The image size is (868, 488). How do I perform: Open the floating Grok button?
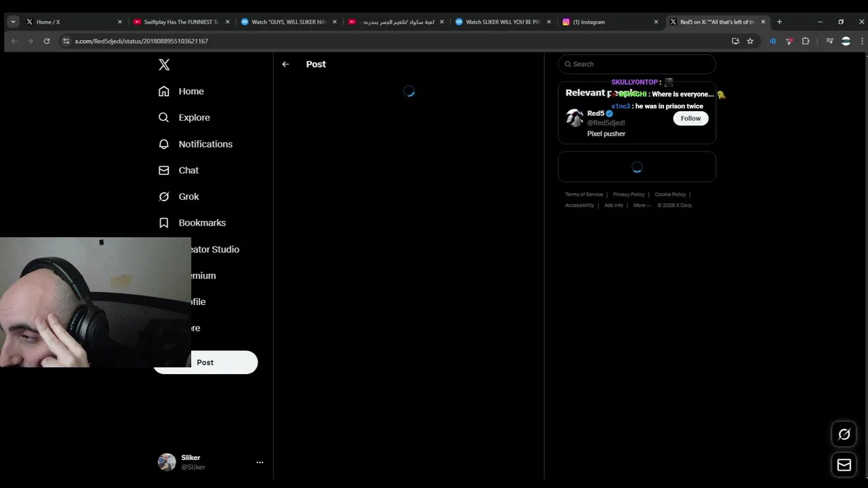[844, 434]
